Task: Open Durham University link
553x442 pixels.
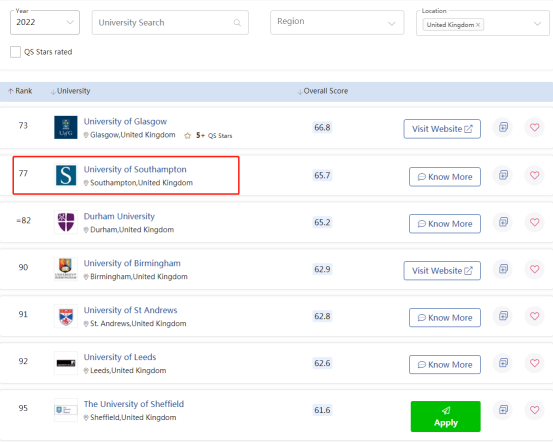Action: (x=119, y=216)
